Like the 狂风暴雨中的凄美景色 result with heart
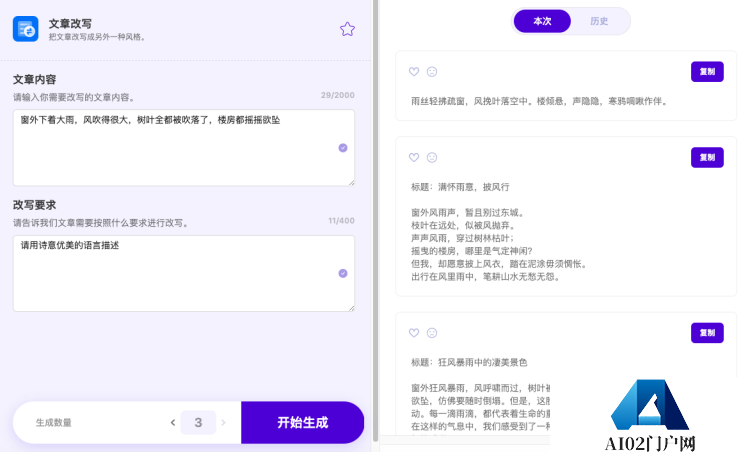 (x=414, y=333)
